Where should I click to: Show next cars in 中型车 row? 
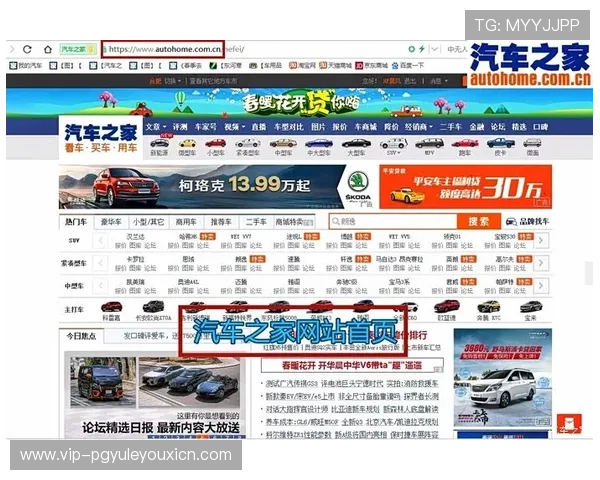pyautogui.click(x=541, y=286)
